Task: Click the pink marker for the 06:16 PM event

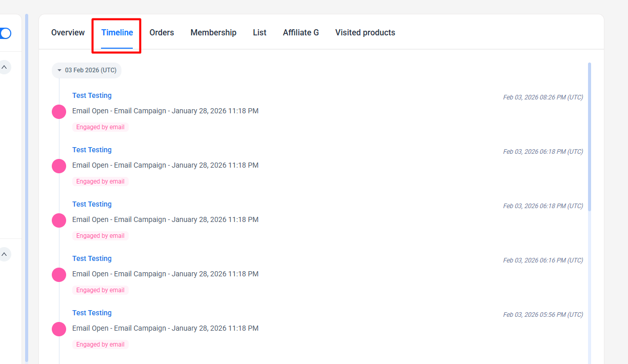Action: coord(59,275)
